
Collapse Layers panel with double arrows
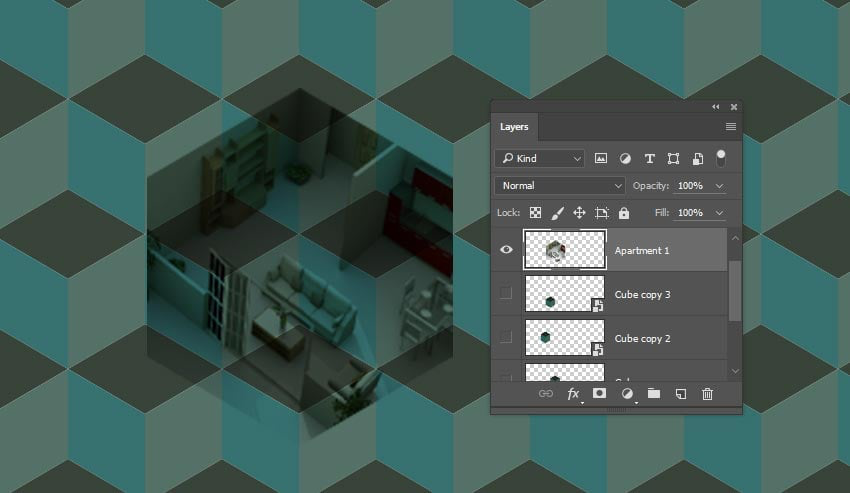(716, 107)
